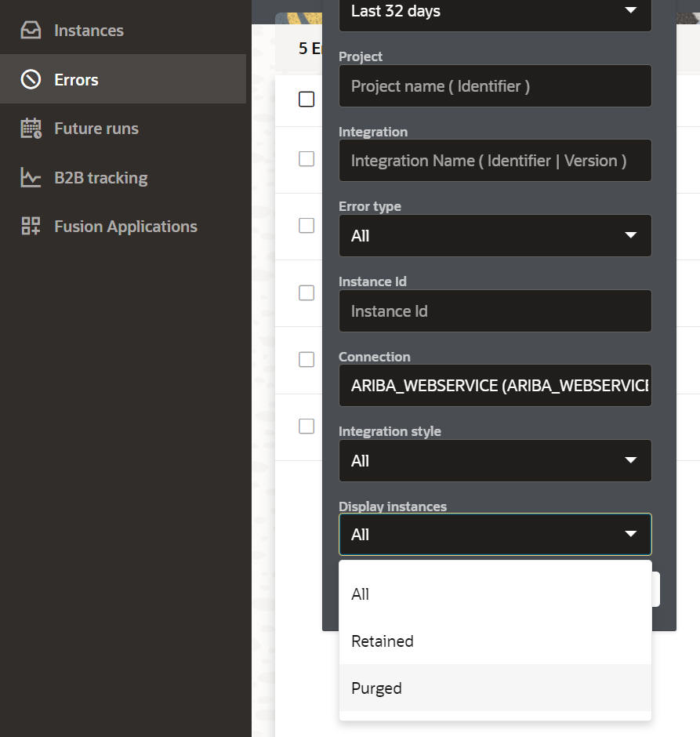Click the Future runs calendar icon
Viewport: 700px width, 737px height.
31,129
